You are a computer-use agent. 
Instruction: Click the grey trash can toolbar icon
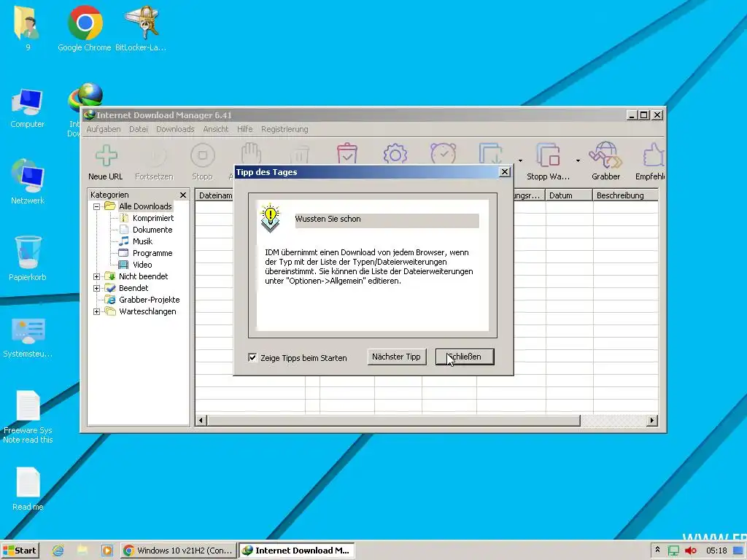300,155
